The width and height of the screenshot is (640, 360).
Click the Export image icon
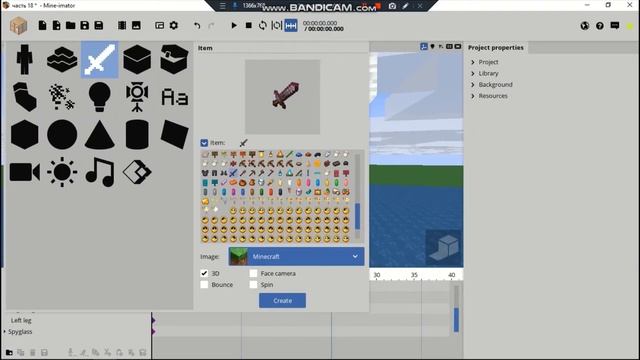click(136, 25)
